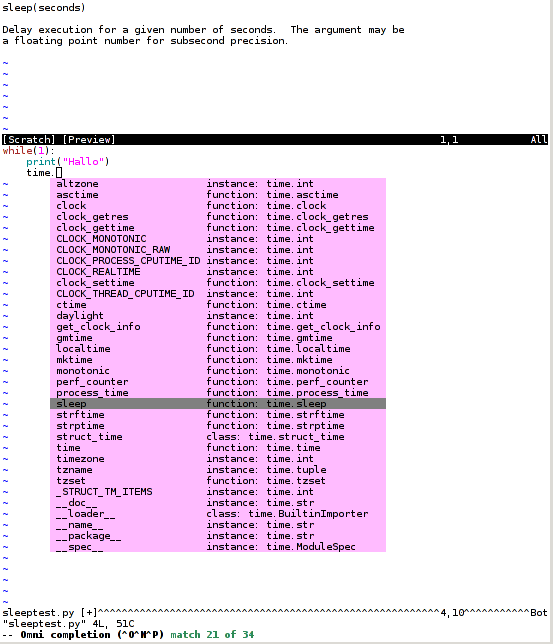Click 'instance: time.tuple' description
Image resolution: width=553 pixels, height=644 pixels.
coord(266,470)
